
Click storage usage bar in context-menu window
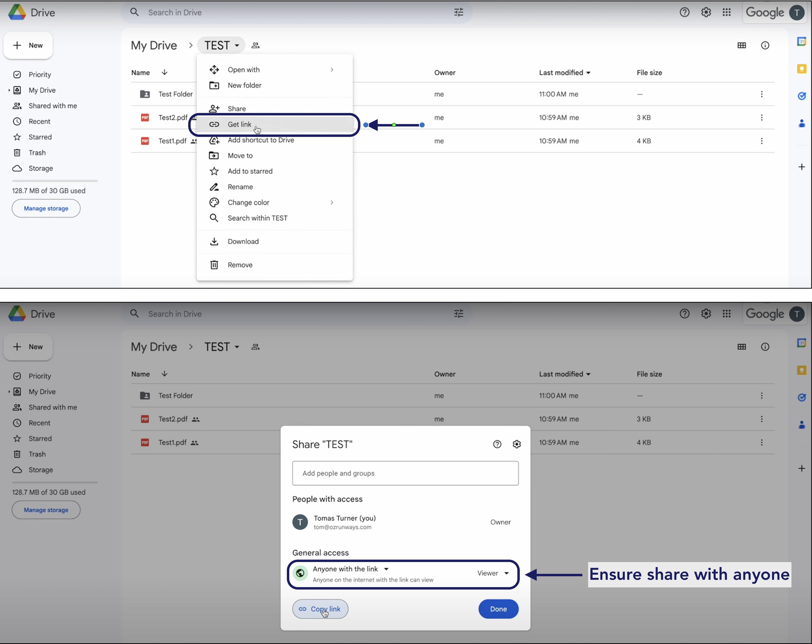click(55, 181)
